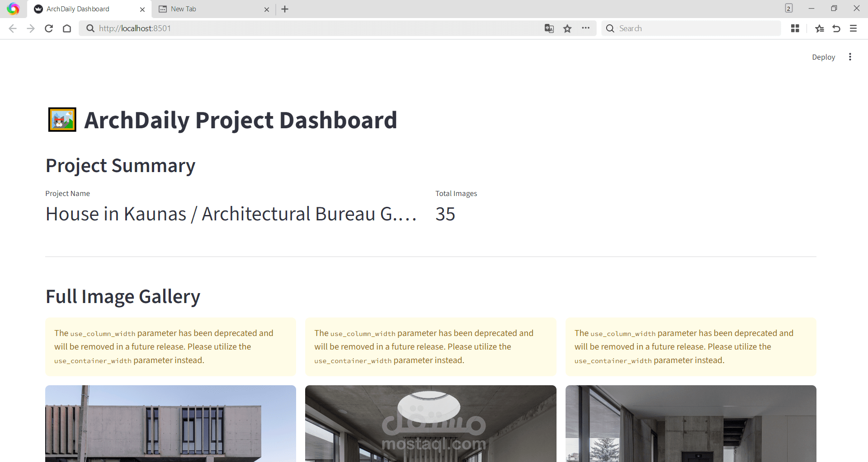Viewport: 868px width, 462px height.
Task: Click the middle column deprecation warning
Action: pos(430,347)
